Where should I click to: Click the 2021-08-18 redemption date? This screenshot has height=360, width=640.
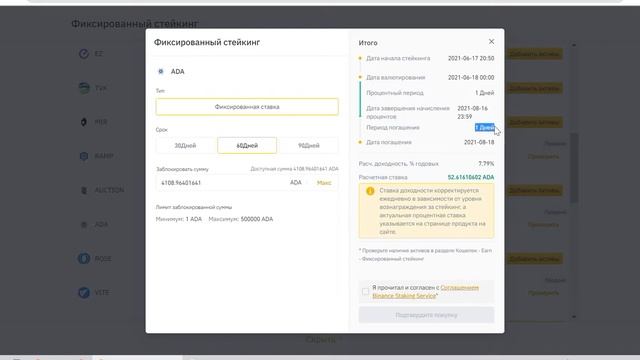coord(479,142)
